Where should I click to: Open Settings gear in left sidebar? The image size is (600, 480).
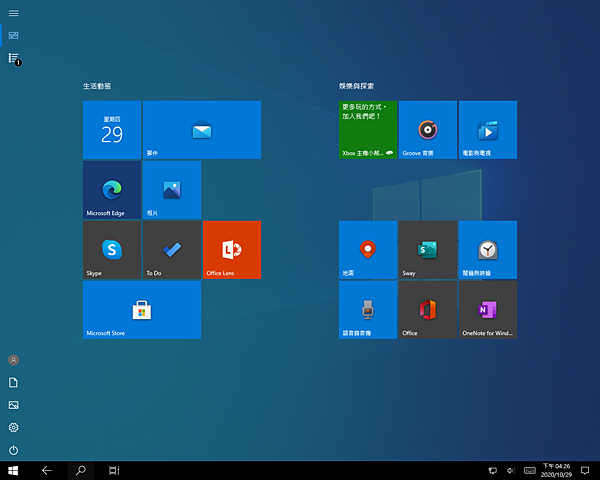[x=13, y=428]
